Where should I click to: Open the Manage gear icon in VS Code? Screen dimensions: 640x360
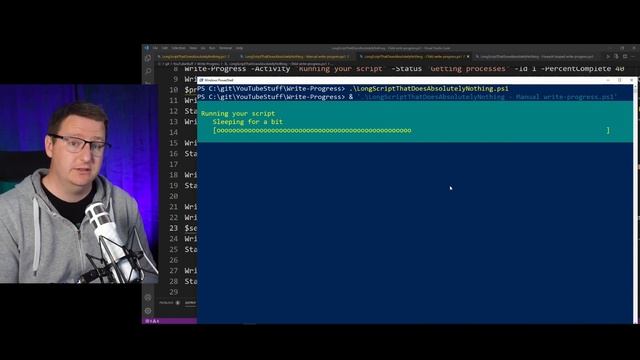(x=148, y=311)
